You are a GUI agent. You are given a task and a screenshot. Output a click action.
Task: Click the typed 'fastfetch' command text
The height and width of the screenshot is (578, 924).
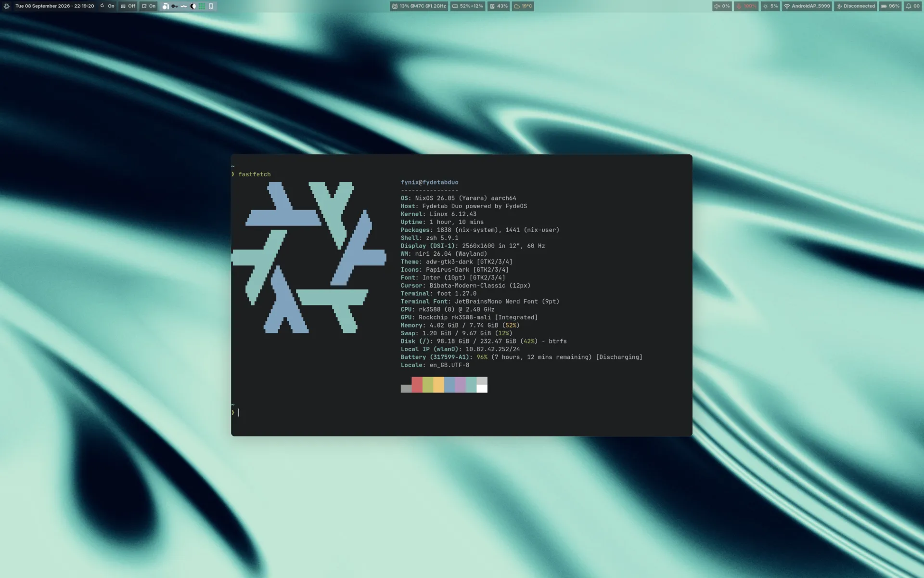click(254, 174)
